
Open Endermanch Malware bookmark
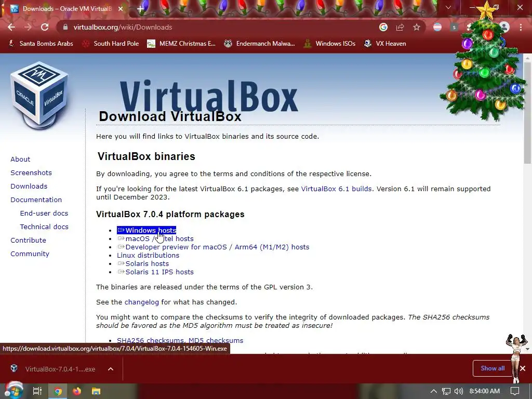[x=260, y=44]
